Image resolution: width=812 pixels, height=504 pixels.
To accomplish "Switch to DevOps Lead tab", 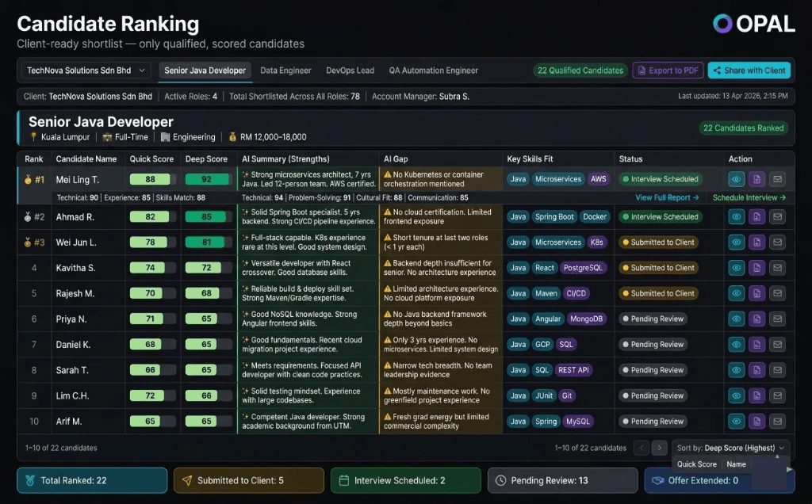I will 350,71.
